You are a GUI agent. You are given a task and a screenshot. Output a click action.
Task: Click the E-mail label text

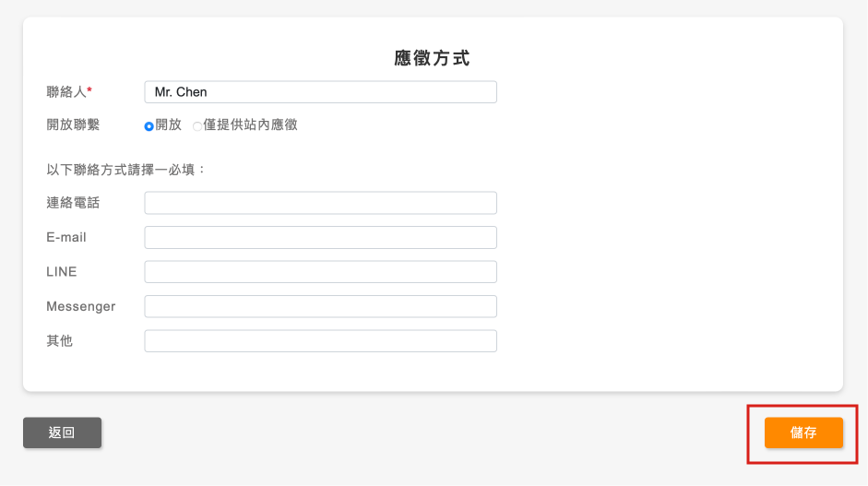66,237
